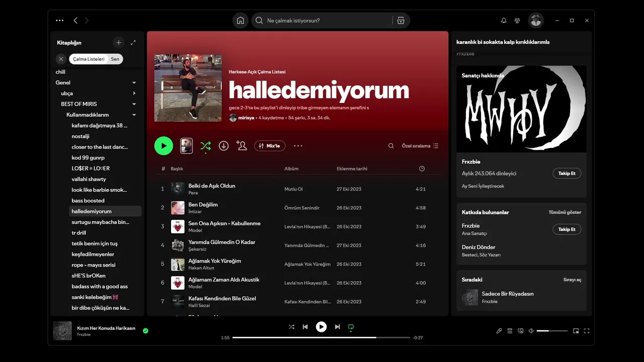Open the notifications bell
The height and width of the screenshot is (362, 644).
[x=504, y=21]
